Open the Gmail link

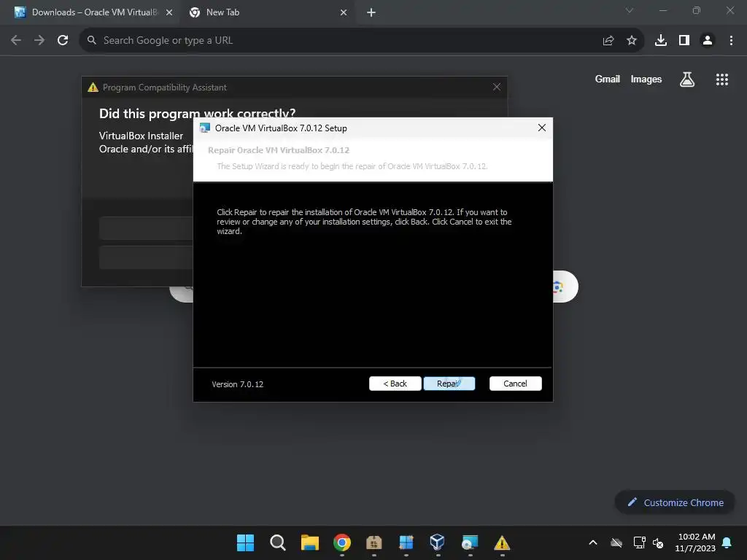tap(607, 79)
